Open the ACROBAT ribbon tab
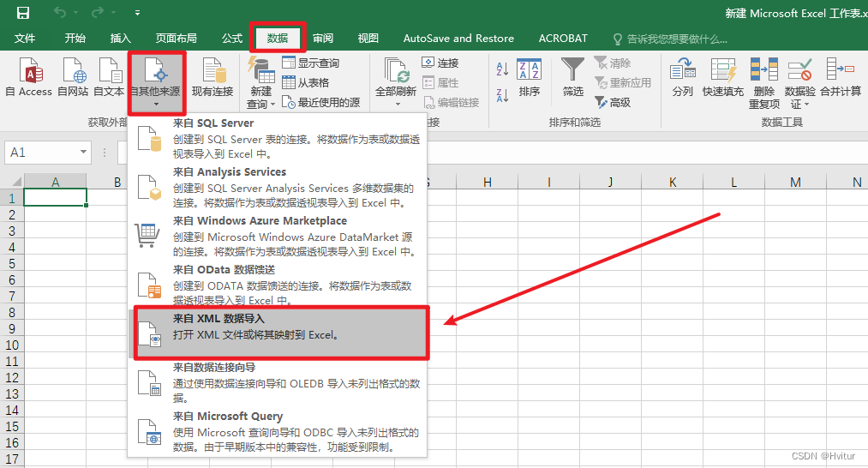 pos(563,39)
